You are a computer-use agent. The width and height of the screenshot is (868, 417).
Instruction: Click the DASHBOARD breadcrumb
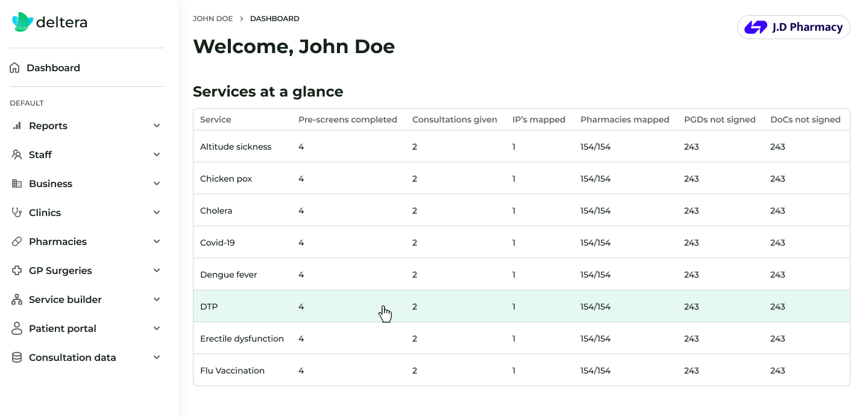pos(275,19)
